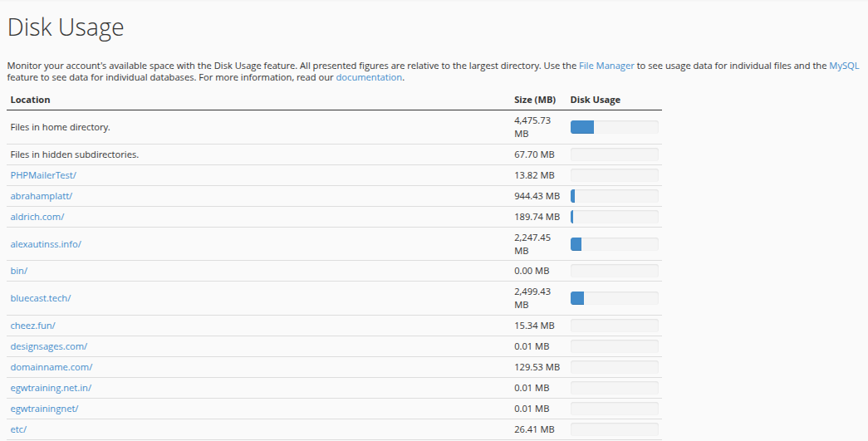Open the File Manager link
Viewport: 868px width, 441px height.
[x=606, y=66]
